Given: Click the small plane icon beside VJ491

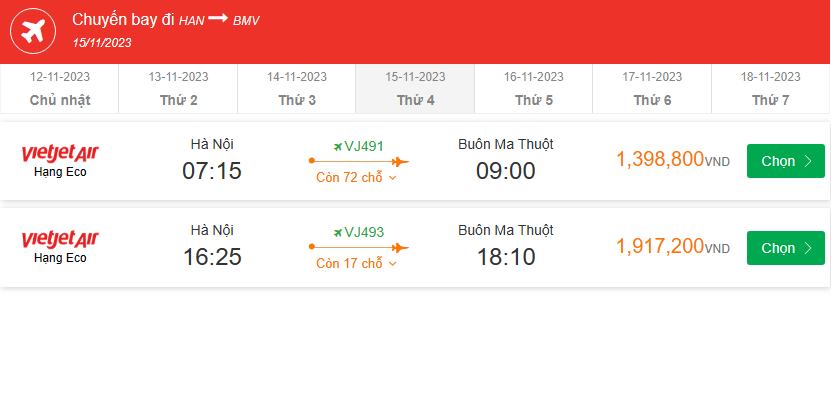Looking at the screenshot, I should point(338,146).
